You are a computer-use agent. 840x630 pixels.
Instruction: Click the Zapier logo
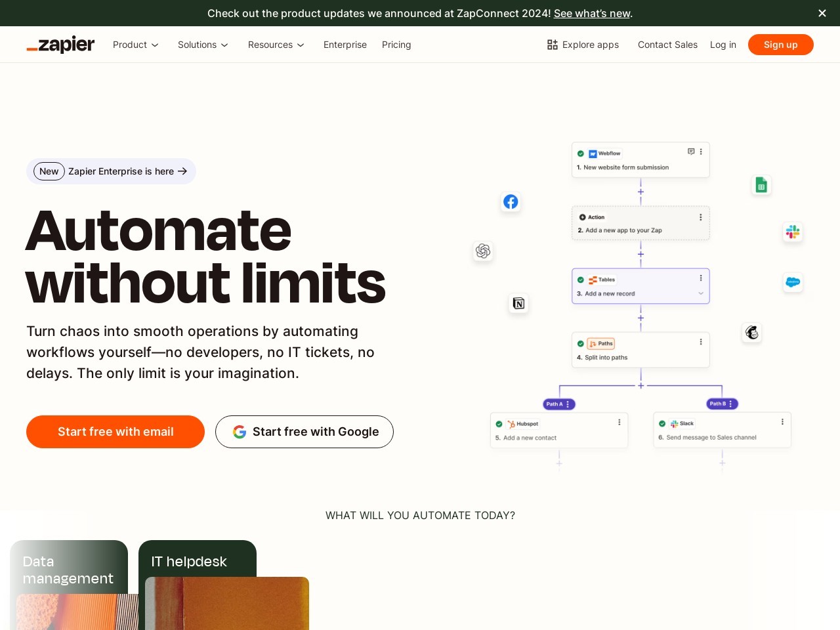pos(60,45)
